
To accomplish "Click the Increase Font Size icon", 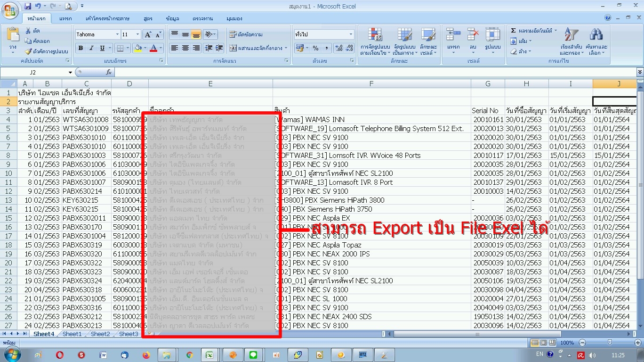I will pos(148,34).
